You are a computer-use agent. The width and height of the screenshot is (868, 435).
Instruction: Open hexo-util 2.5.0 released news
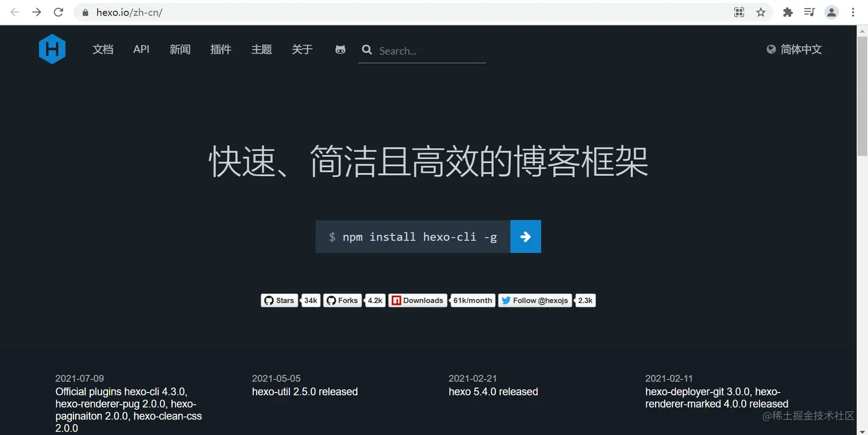305,392
